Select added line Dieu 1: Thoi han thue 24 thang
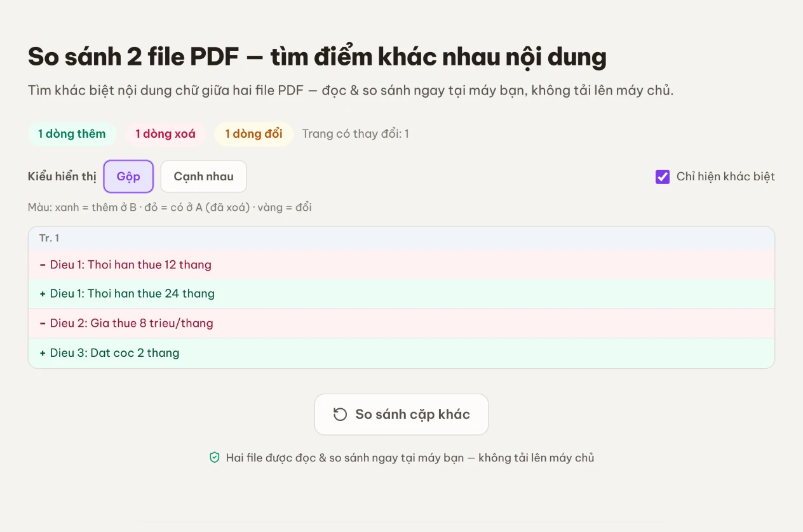Screen dimensions: 803x532 point(402,293)
